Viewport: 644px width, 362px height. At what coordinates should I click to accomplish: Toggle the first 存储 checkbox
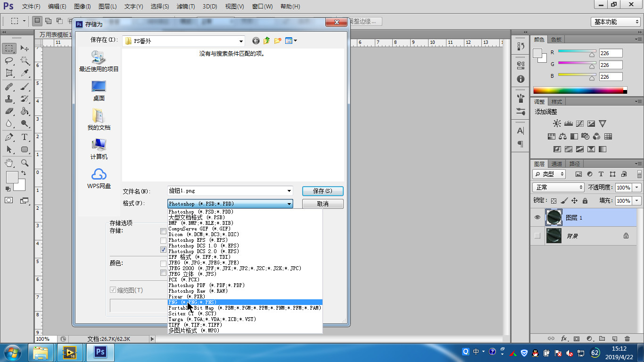click(x=164, y=231)
